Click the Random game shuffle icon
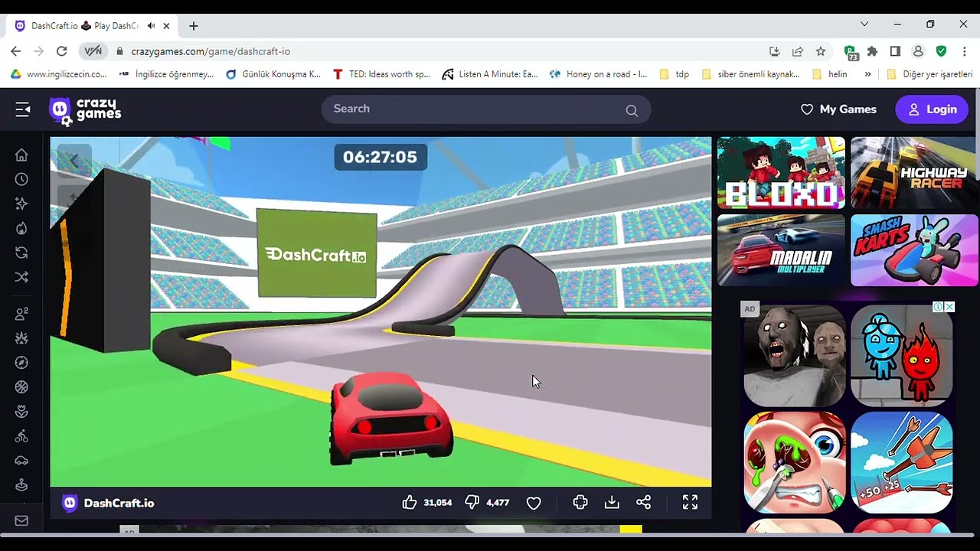 coord(21,277)
